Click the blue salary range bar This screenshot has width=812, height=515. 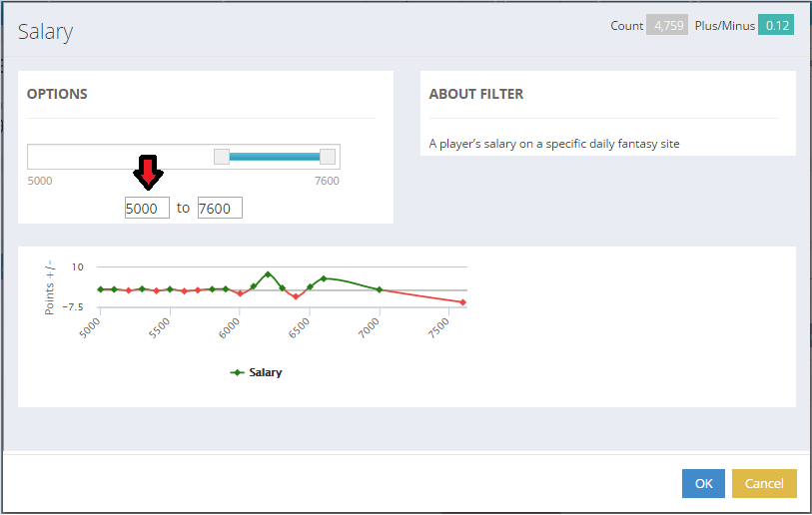(x=275, y=157)
